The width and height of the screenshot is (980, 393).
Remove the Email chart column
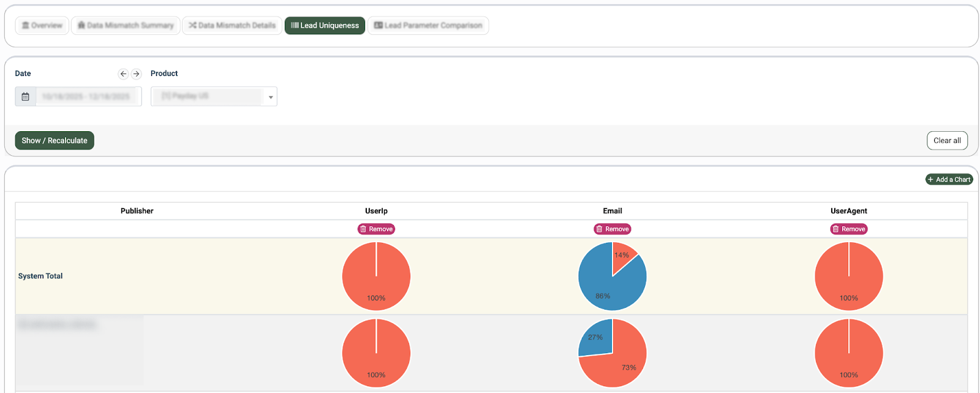pyautogui.click(x=612, y=229)
